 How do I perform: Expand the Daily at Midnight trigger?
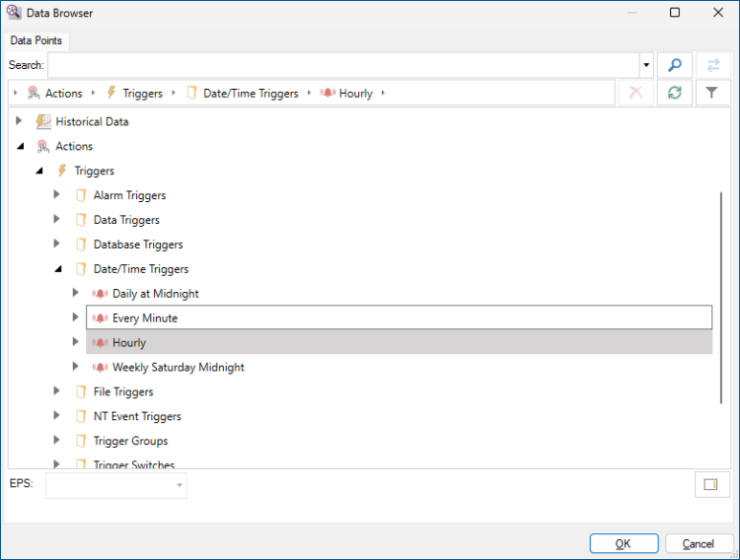click(75, 293)
